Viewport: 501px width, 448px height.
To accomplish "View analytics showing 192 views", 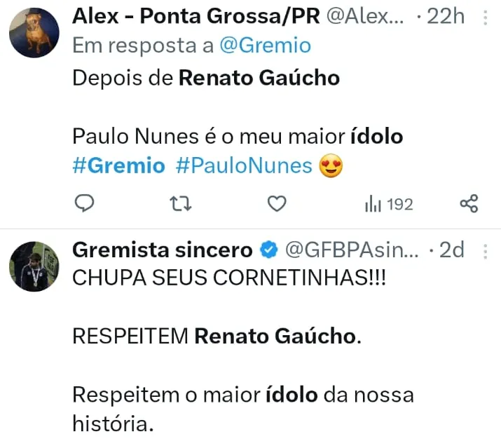I will point(388,204).
